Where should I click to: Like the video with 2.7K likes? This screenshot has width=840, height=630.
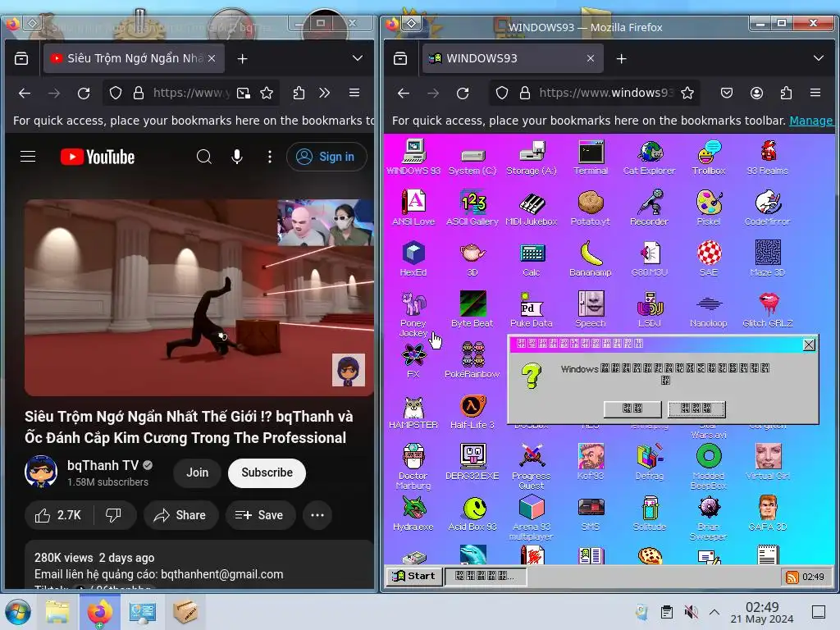point(58,515)
